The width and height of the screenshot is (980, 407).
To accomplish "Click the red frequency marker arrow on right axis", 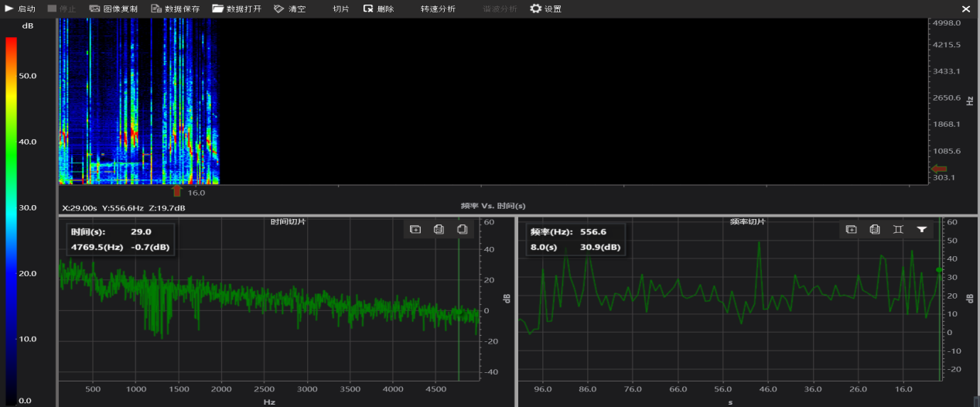I will 938,169.
